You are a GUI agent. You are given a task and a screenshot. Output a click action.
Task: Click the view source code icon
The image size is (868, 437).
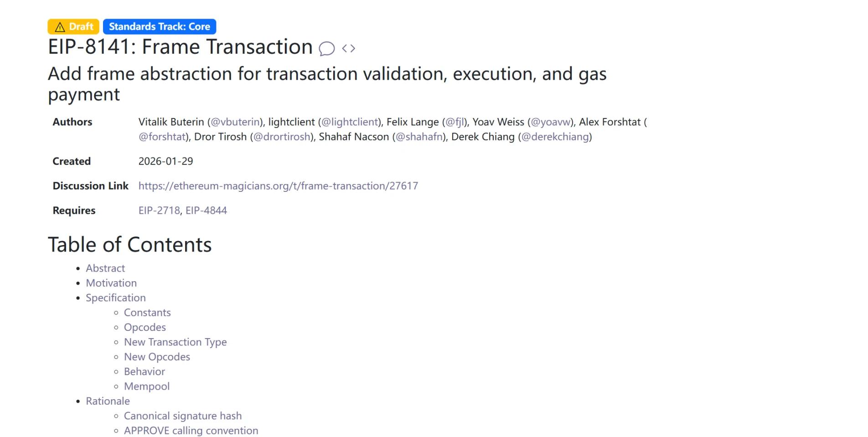(x=348, y=48)
